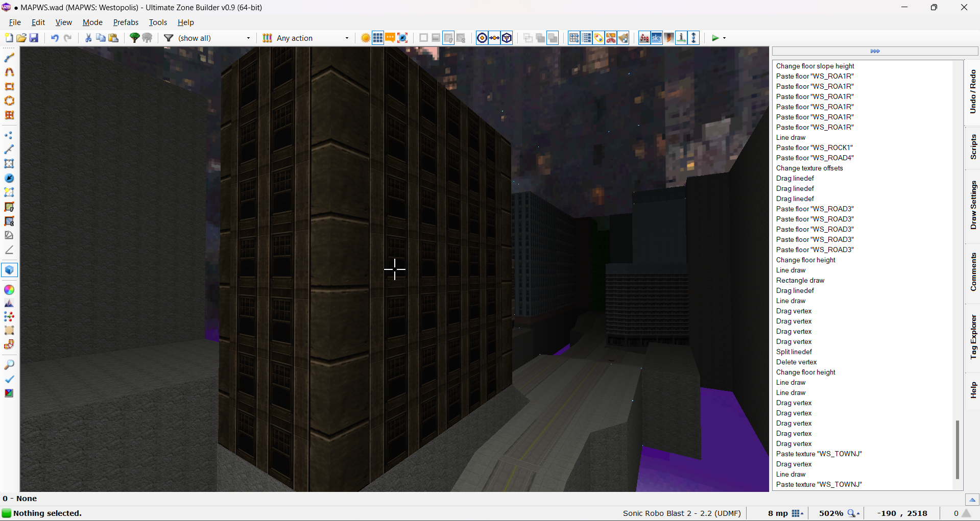This screenshot has height=521, width=980.
Task: Toggle comments speech bubble icon
Action: (390, 38)
